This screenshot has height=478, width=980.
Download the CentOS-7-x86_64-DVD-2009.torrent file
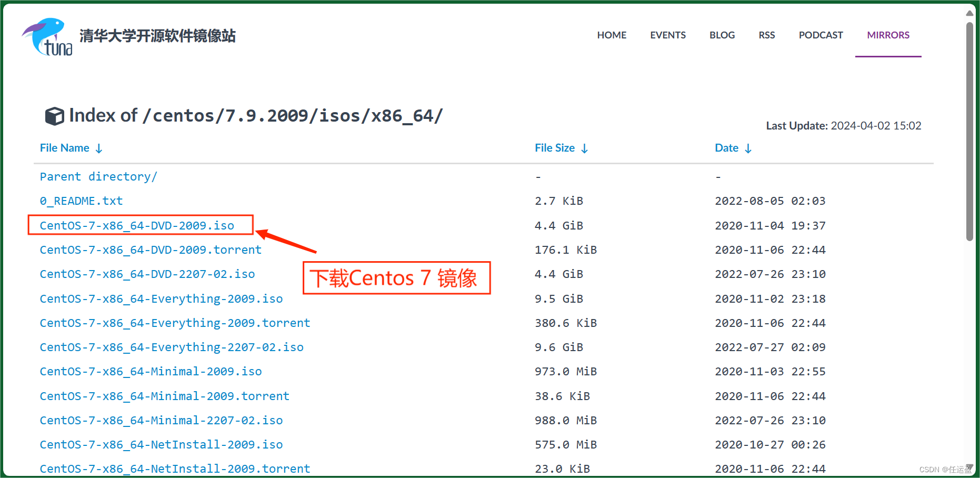[x=151, y=250]
